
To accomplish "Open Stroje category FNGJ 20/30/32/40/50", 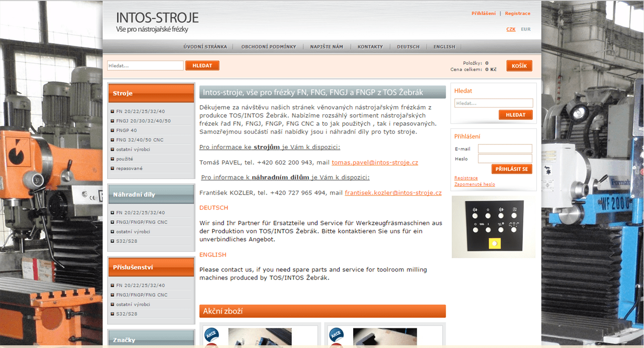I will (x=143, y=121).
